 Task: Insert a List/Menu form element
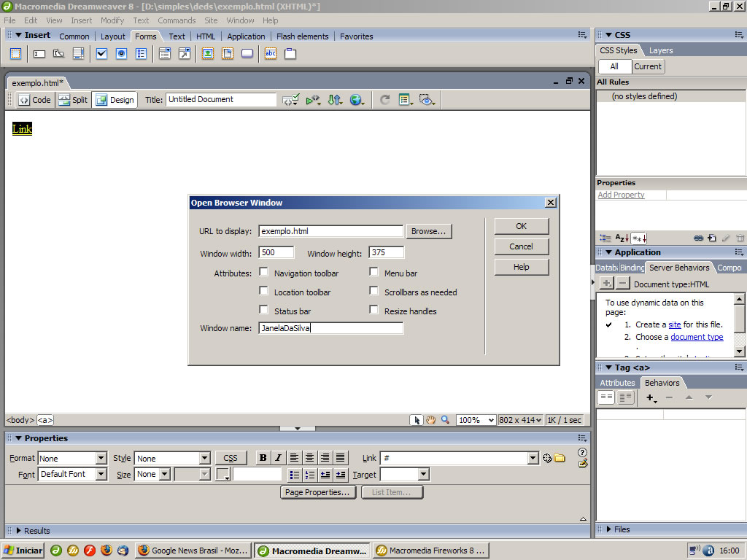tap(165, 54)
